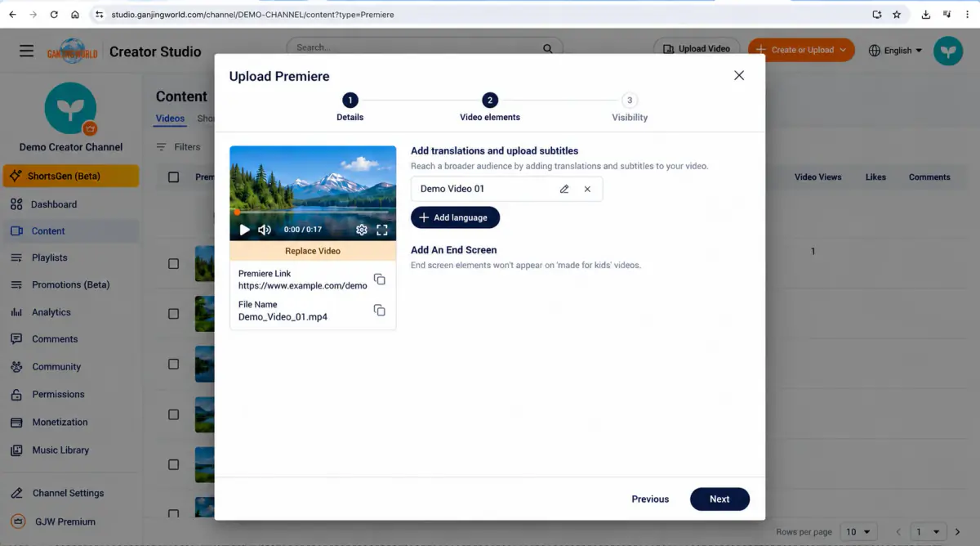Open Analytics in the sidebar
Viewport: 980px width, 546px height.
[69, 312]
